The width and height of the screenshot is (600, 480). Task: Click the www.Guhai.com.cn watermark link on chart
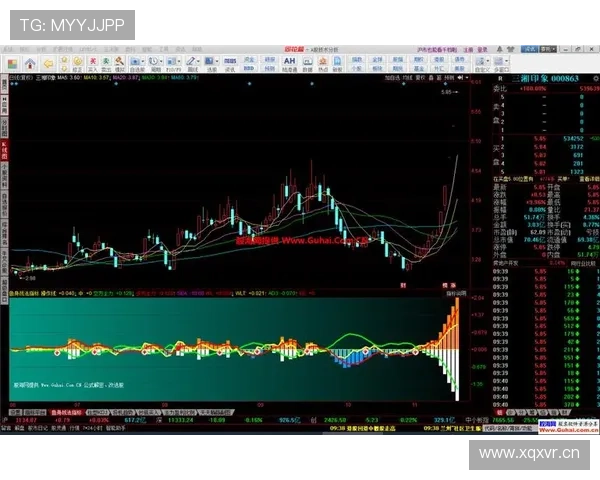coord(300,240)
